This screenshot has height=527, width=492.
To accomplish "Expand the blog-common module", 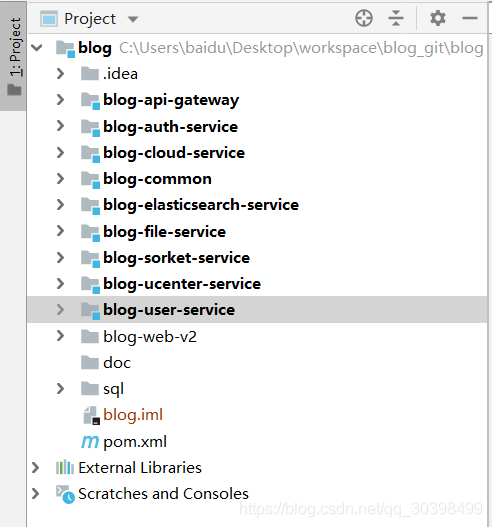I will [60, 179].
